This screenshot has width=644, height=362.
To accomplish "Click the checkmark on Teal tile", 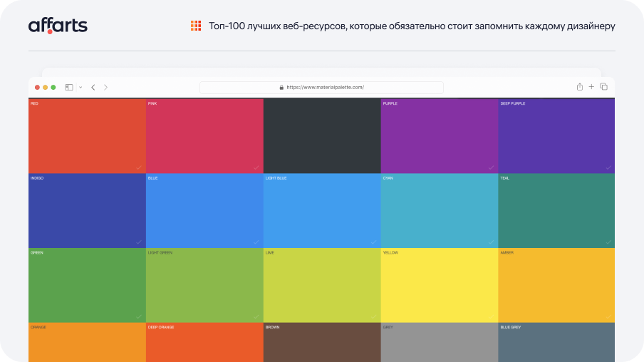I will (x=608, y=242).
